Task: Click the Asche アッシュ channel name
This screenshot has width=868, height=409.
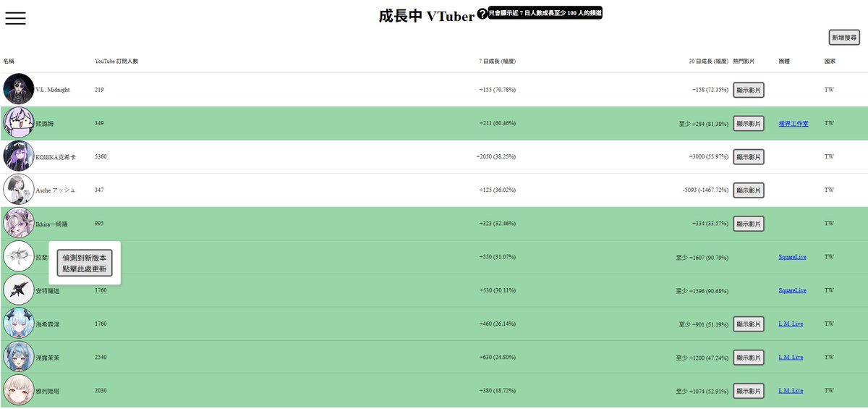Action: (55, 190)
